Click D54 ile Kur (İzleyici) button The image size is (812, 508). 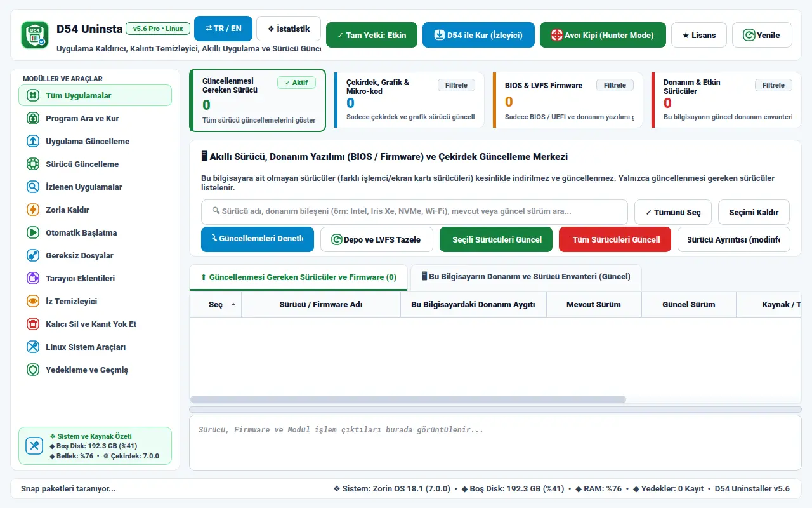(478, 35)
